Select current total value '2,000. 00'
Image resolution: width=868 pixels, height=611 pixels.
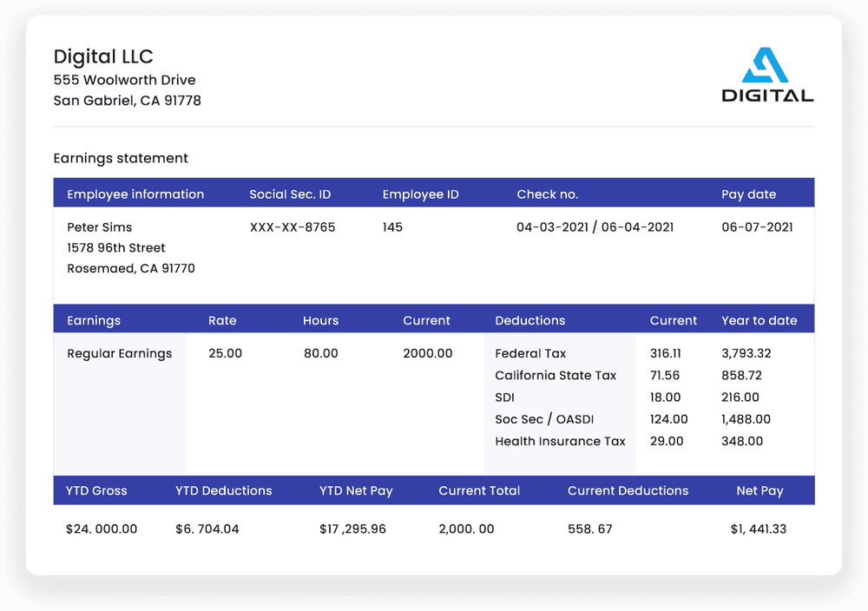coord(466,529)
